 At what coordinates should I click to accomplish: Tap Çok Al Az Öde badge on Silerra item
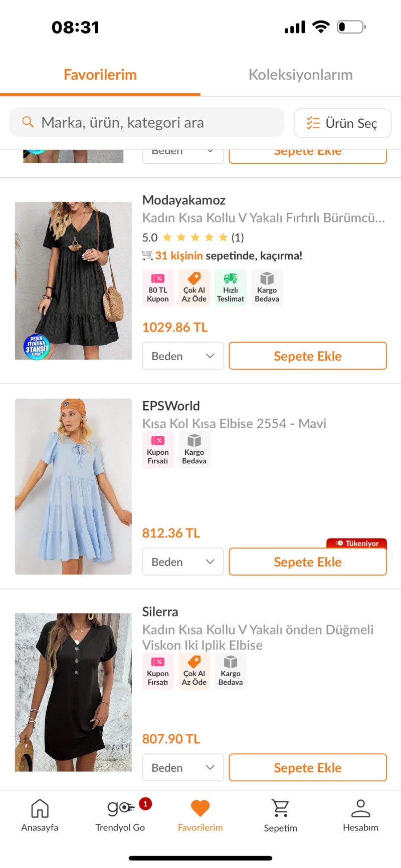tap(194, 671)
